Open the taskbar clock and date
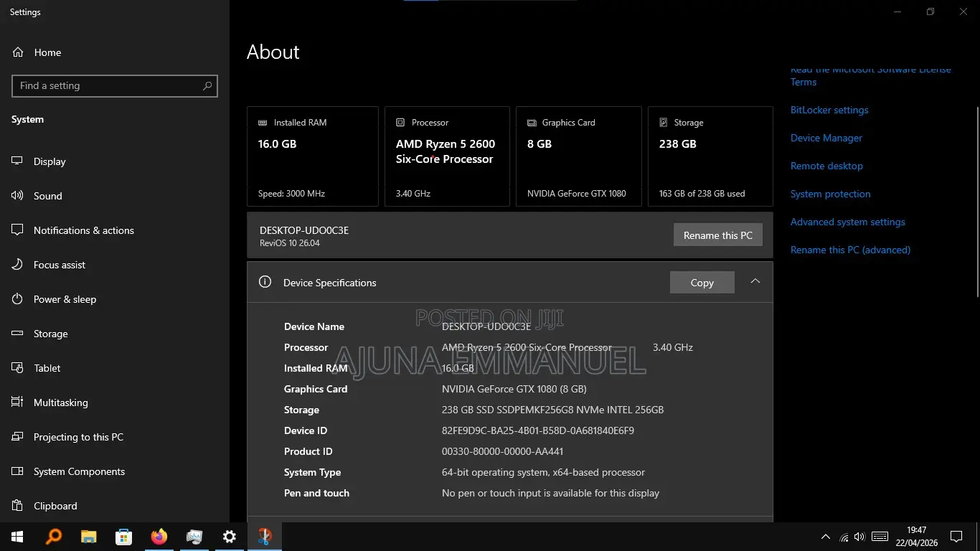The width and height of the screenshot is (980, 551). coord(917,537)
